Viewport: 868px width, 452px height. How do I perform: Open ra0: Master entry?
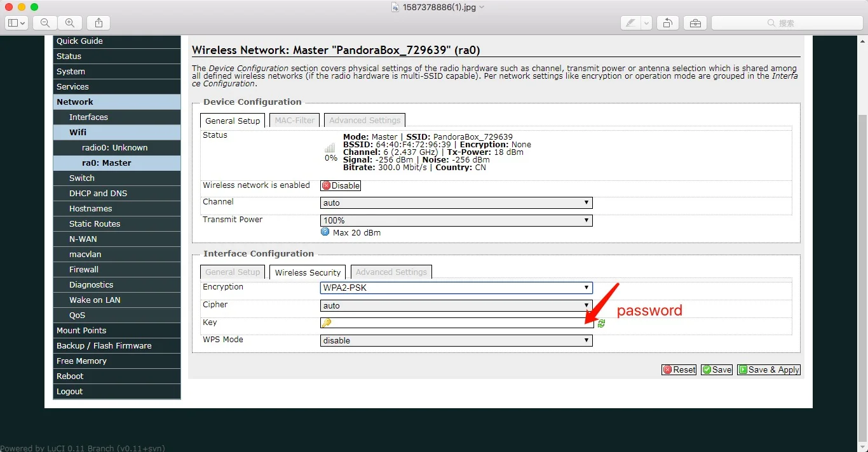tap(117, 163)
